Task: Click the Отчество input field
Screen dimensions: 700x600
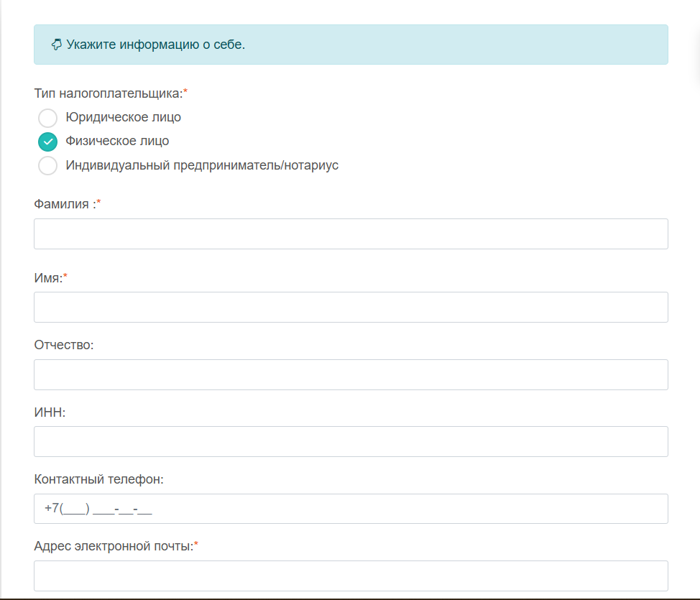Action: click(351, 375)
